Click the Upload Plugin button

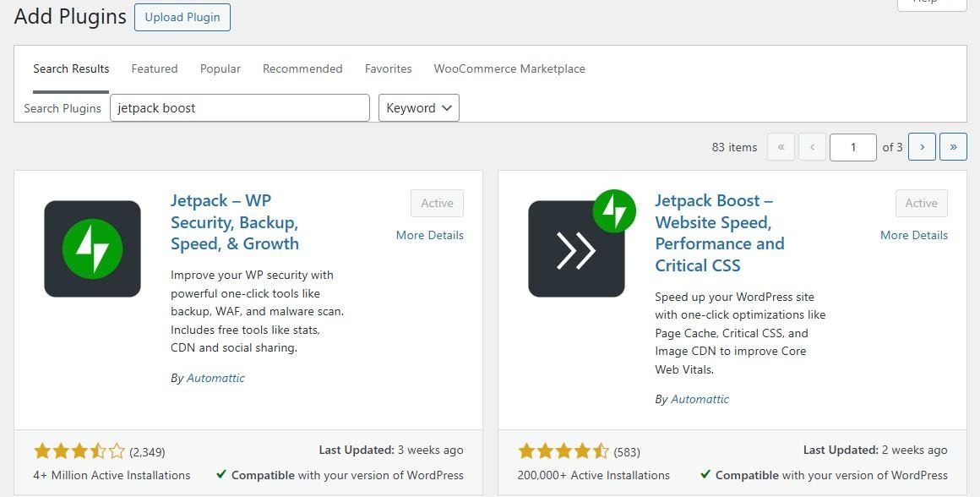coord(182,17)
